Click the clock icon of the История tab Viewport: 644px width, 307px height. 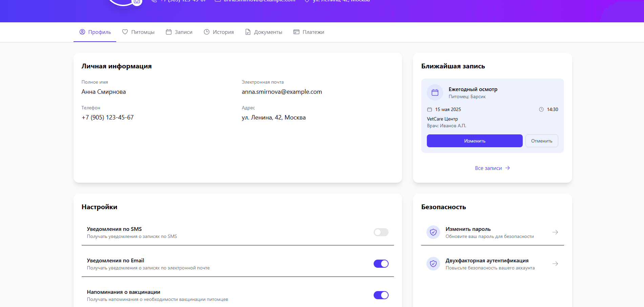pos(207,32)
